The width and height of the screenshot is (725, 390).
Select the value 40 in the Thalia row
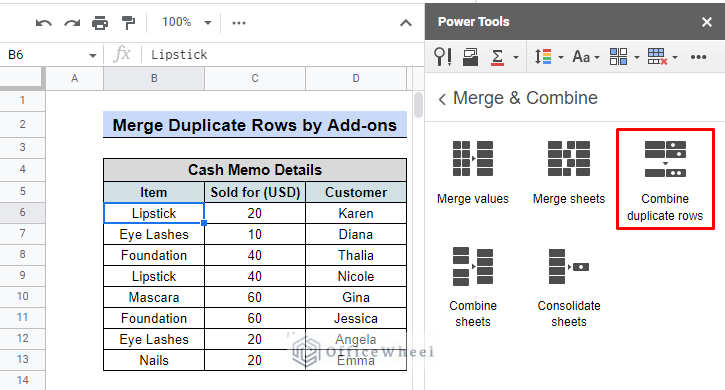[255, 255]
